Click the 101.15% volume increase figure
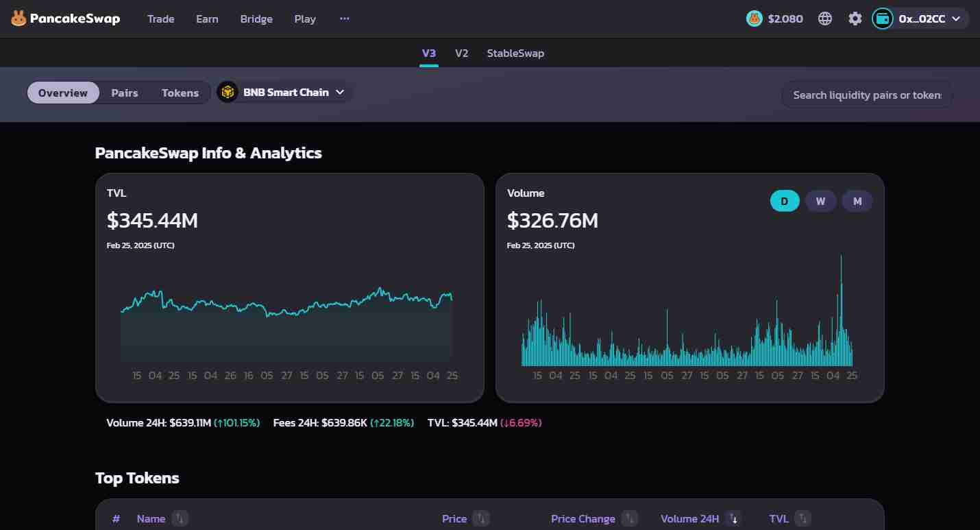 237,423
